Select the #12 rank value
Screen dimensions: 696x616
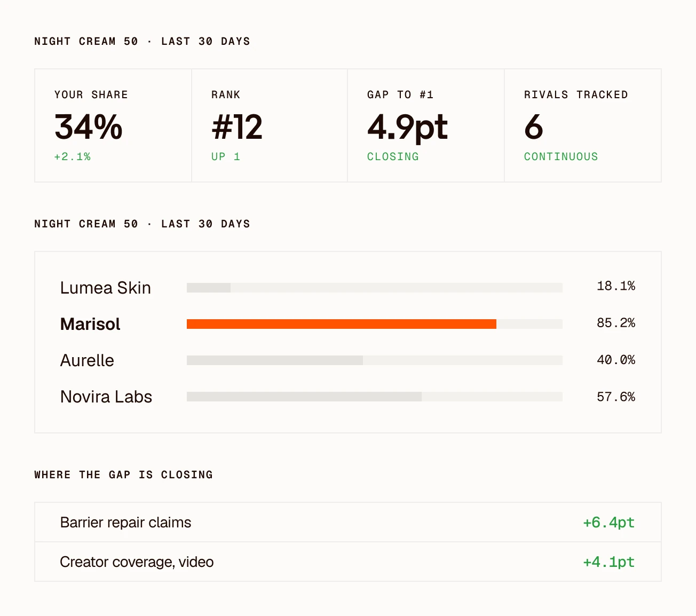click(x=237, y=127)
